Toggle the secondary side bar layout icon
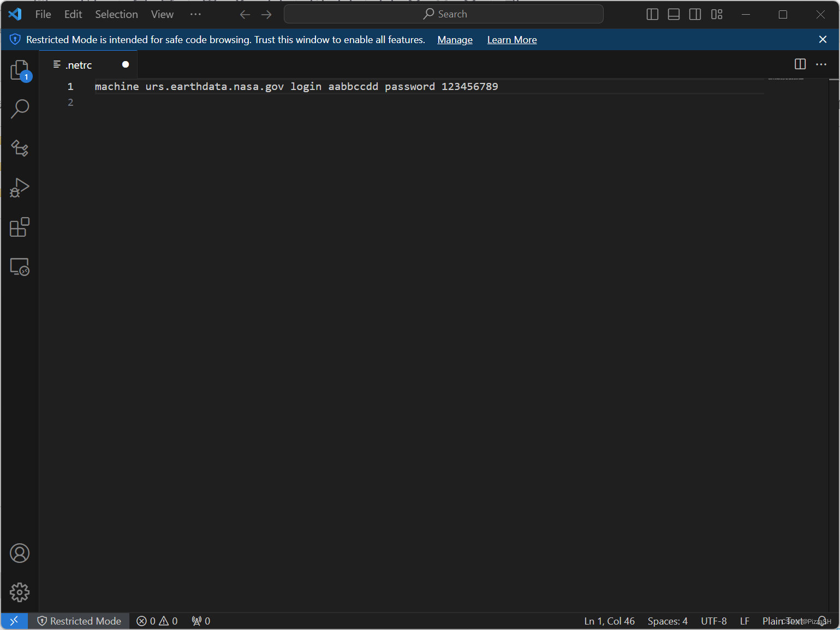 pos(695,15)
